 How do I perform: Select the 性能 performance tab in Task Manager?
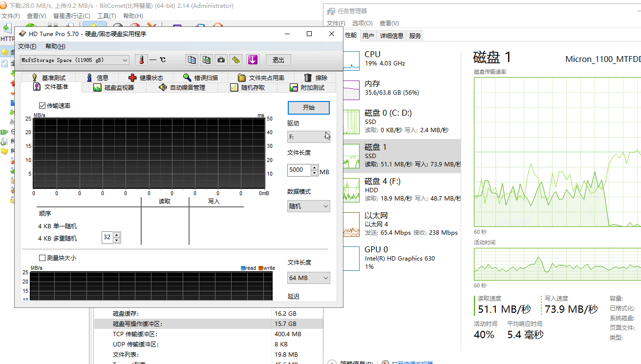(351, 35)
